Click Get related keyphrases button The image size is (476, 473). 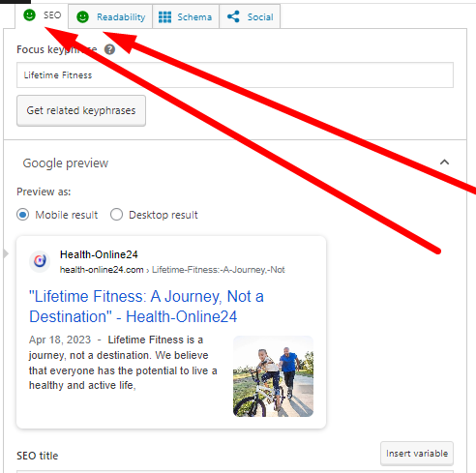(x=81, y=110)
